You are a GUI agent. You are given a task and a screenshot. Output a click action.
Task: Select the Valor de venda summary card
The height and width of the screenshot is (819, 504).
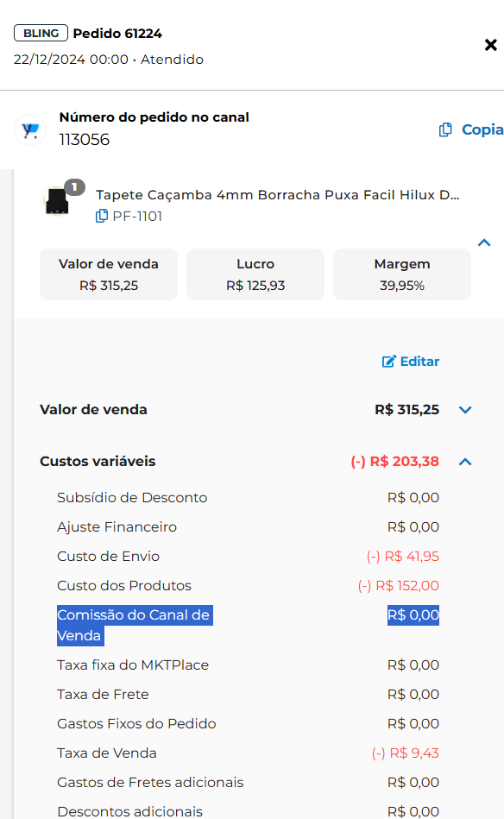click(x=109, y=274)
